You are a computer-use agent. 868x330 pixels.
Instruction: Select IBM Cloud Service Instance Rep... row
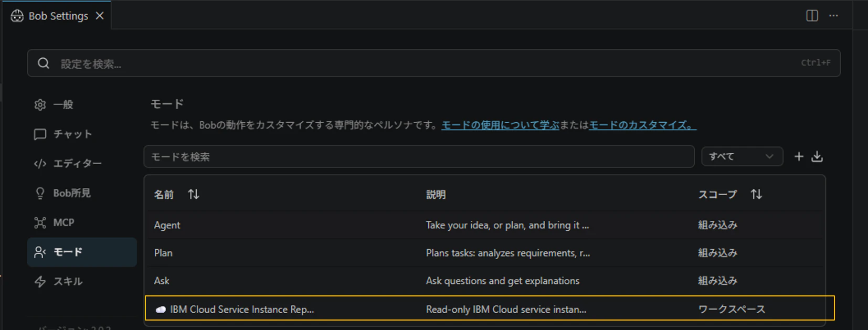tap(489, 308)
